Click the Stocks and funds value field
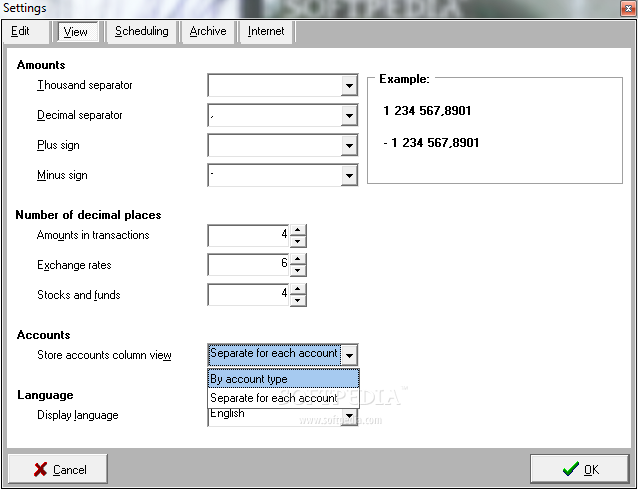The width and height of the screenshot is (638, 490). [x=248, y=295]
